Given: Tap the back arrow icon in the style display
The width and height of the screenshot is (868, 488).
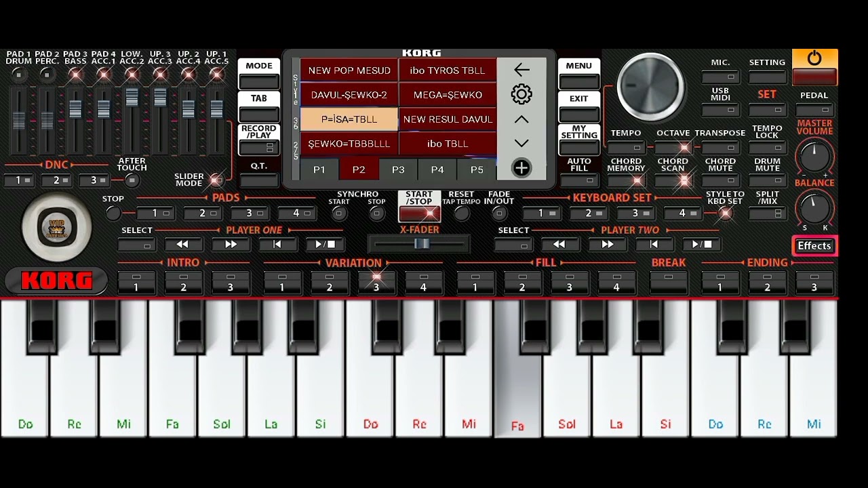Looking at the screenshot, I should click(x=521, y=70).
